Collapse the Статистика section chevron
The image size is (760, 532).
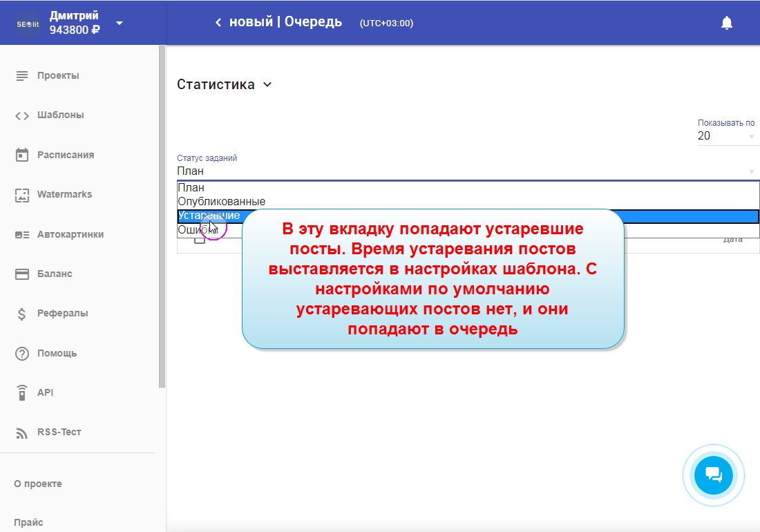(267, 85)
